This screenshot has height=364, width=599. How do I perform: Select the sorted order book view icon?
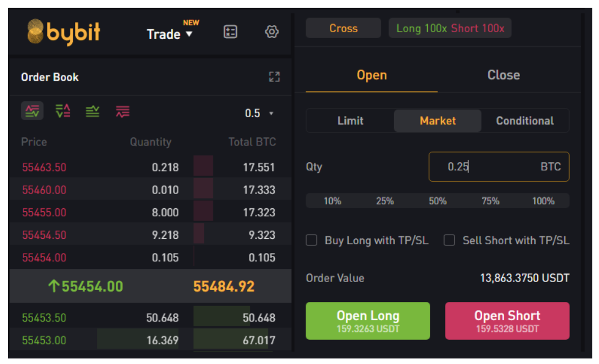pyautogui.click(x=63, y=111)
